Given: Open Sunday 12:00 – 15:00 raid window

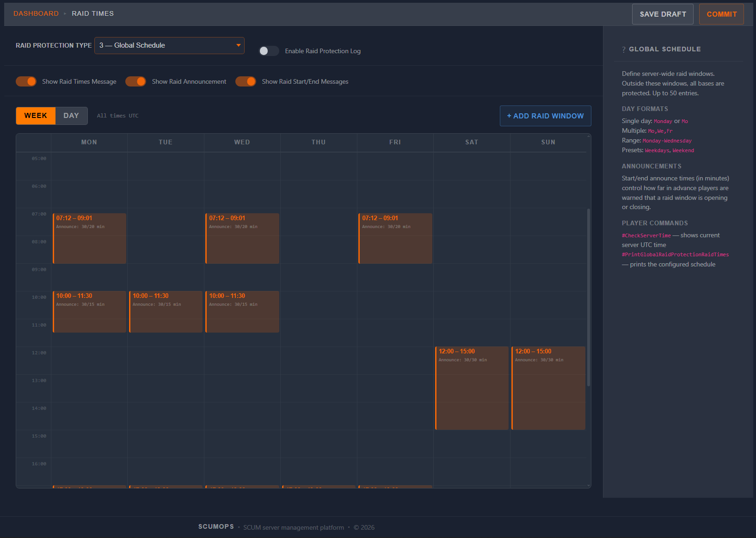Looking at the screenshot, I should click(x=548, y=388).
